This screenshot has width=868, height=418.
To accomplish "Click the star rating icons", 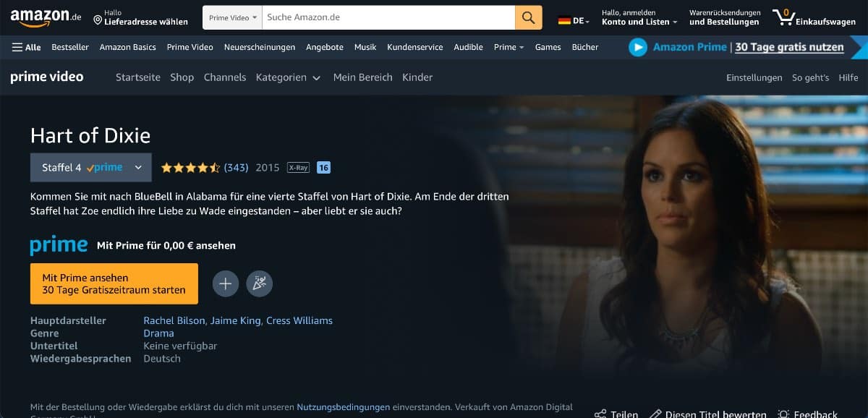I will 190,167.
